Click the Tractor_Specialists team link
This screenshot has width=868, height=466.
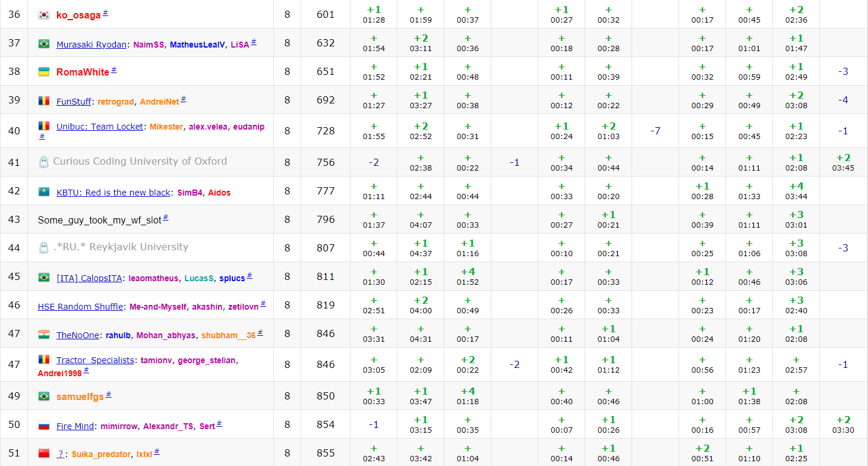[95, 360]
